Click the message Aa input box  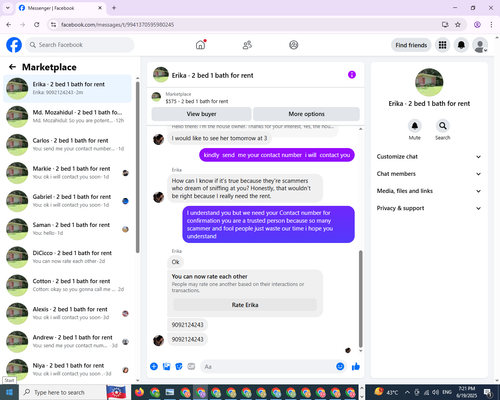click(267, 367)
